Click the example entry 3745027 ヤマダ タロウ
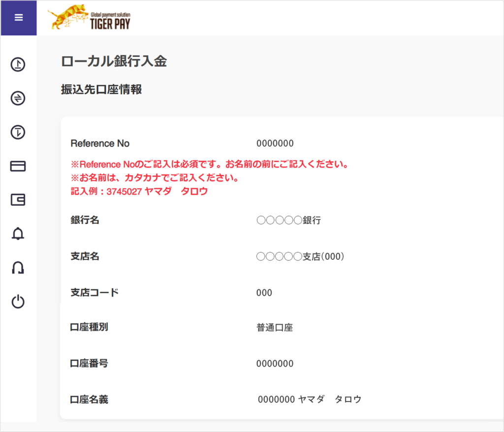Viewport: 504px width, 432px height. [x=139, y=191]
